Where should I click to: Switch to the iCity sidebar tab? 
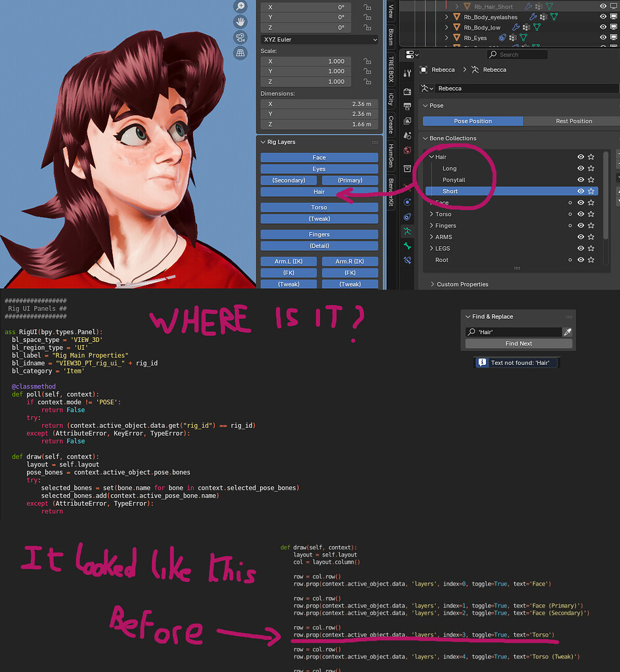coord(391,99)
